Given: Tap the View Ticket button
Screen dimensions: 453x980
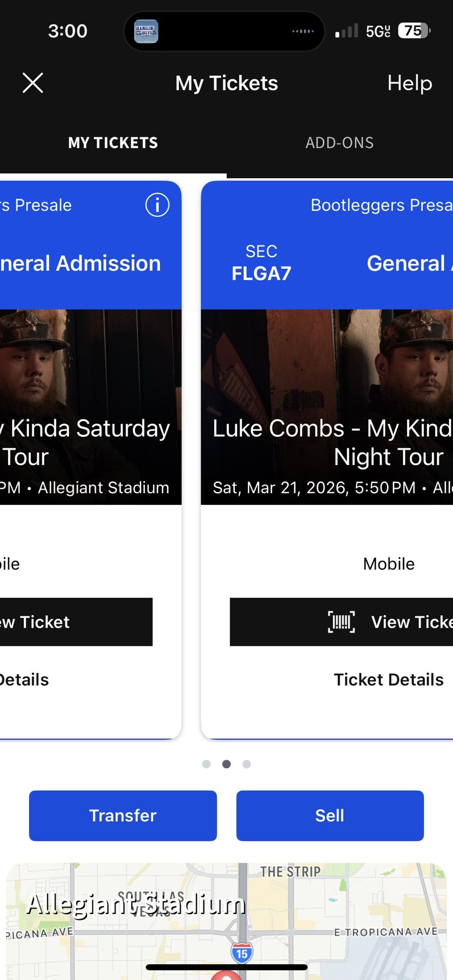Looking at the screenshot, I should [357, 622].
